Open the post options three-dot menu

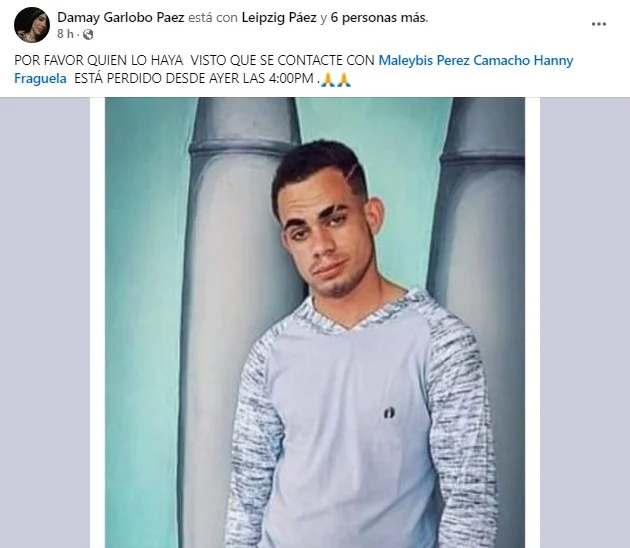pos(599,24)
